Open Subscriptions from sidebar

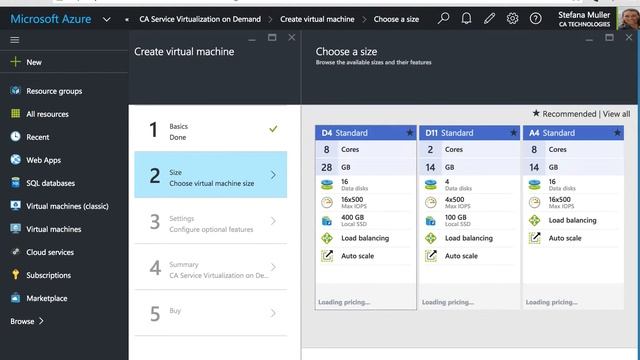[x=49, y=275]
